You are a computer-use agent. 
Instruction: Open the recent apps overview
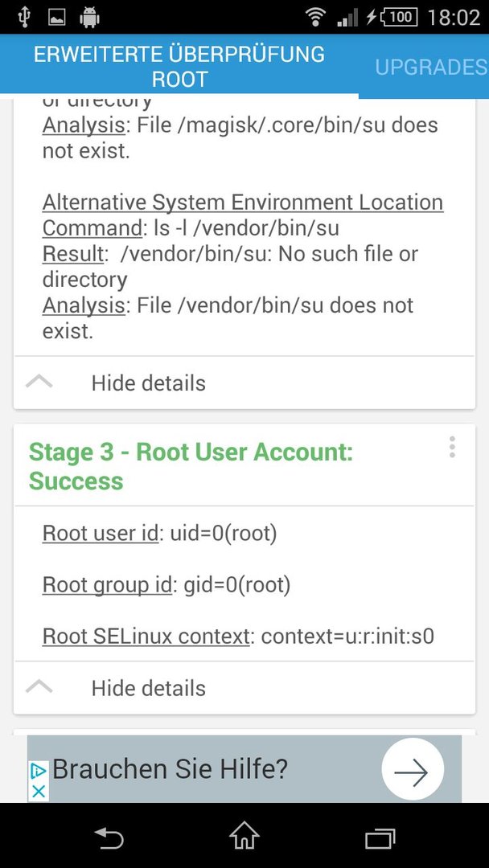[x=380, y=837]
